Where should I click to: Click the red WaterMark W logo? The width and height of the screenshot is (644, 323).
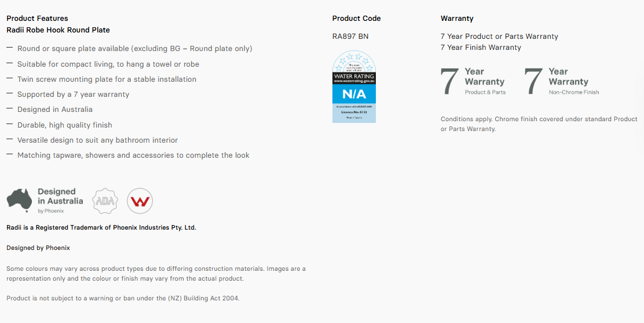click(x=140, y=201)
